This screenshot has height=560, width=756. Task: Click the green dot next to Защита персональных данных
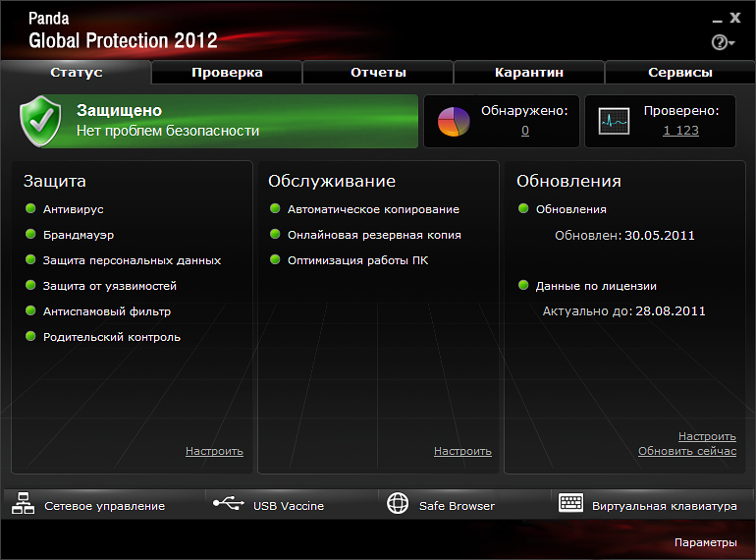[x=30, y=259]
